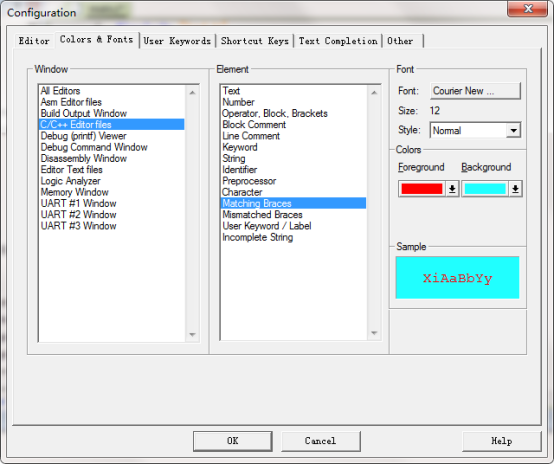Go to the Shortcut Keys tab
Image resolution: width=554 pixels, height=464 pixels.
pos(255,41)
